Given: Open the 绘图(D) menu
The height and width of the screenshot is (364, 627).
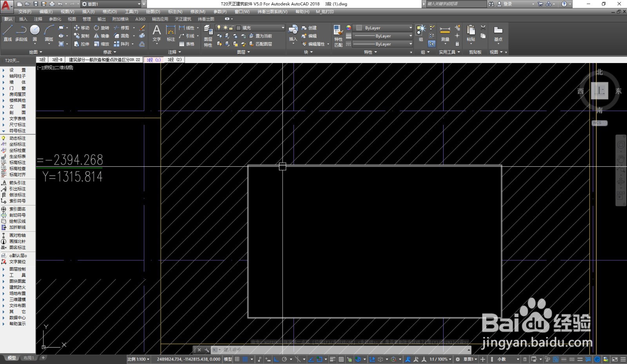Looking at the screenshot, I should tap(153, 12).
